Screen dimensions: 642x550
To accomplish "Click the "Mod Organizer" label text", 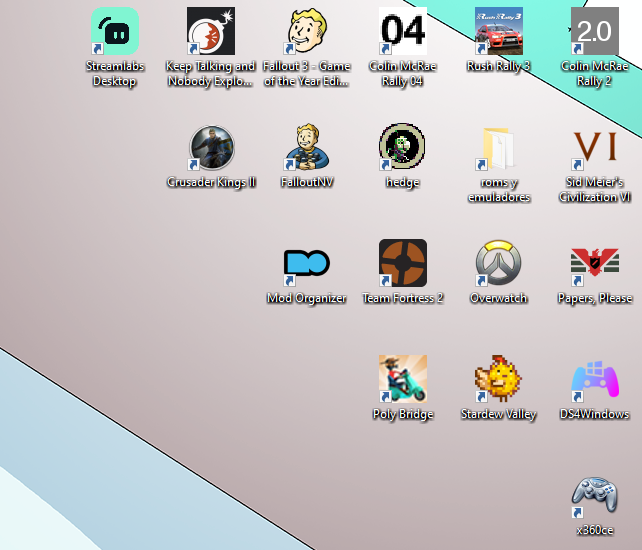I will pyautogui.click(x=307, y=298).
